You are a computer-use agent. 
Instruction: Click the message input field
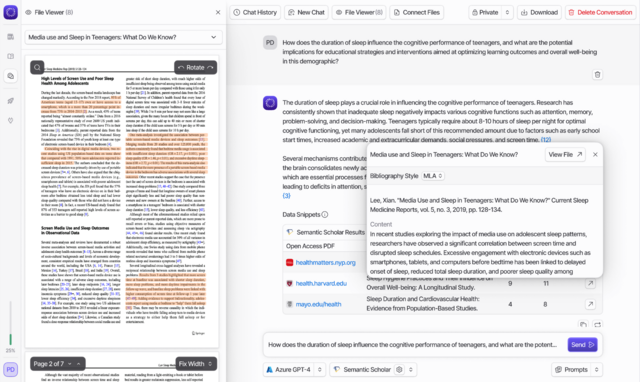(413, 345)
